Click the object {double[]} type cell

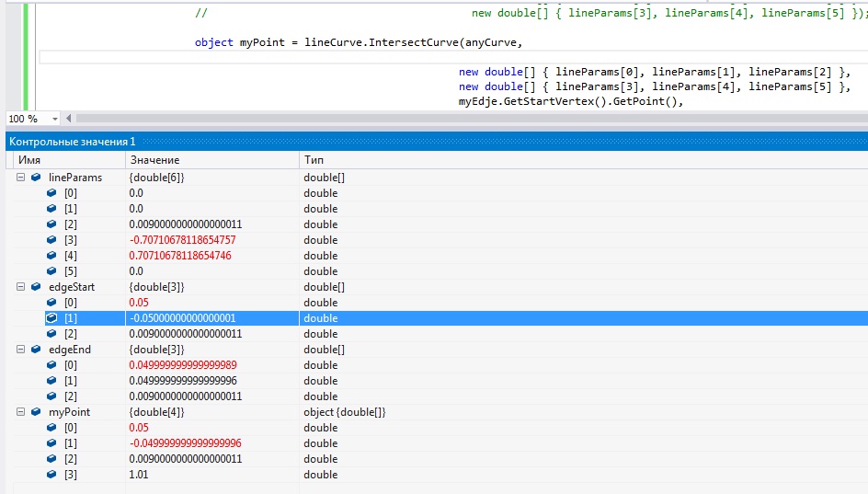point(344,412)
